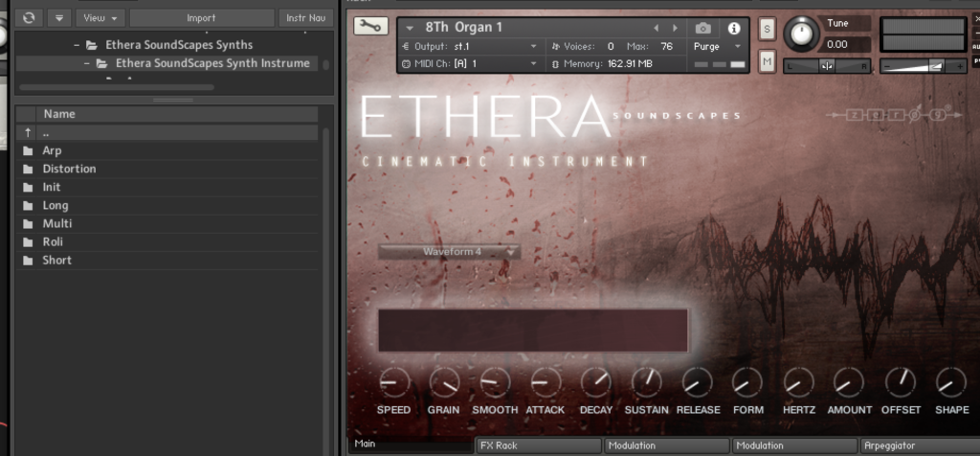Collapse the Ethera SoundScapes Synths tree node
This screenshot has height=456, width=980.
(77, 45)
